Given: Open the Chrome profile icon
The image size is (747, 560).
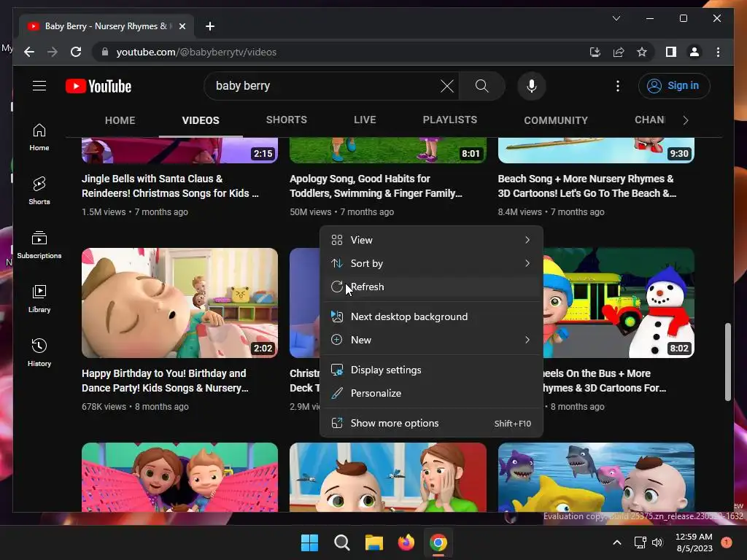Looking at the screenshot, I should tap(694, 52).
